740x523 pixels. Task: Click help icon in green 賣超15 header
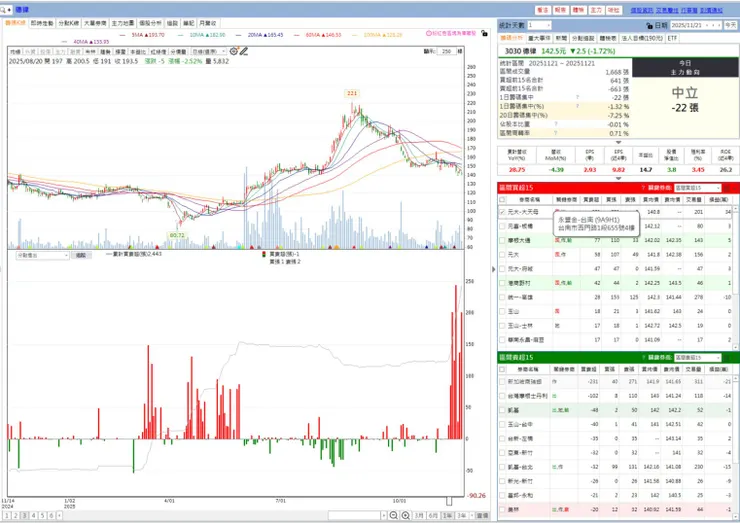[643, 357]
